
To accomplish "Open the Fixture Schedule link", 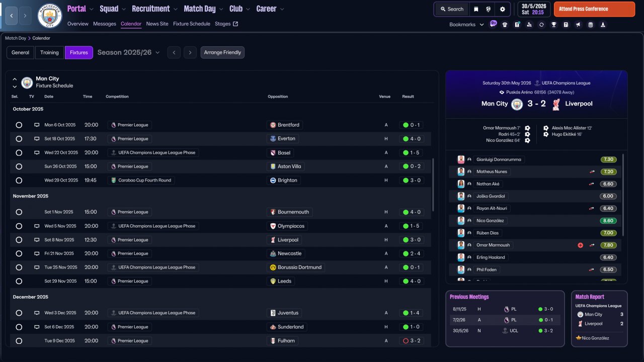I will pyautogui.click(x=192, y=24).
